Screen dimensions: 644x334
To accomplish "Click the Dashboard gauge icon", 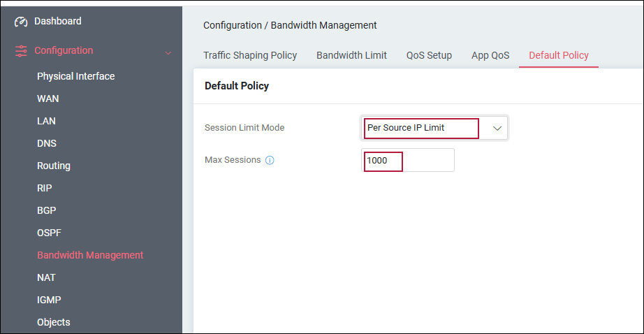I will (x=21, y=22).
